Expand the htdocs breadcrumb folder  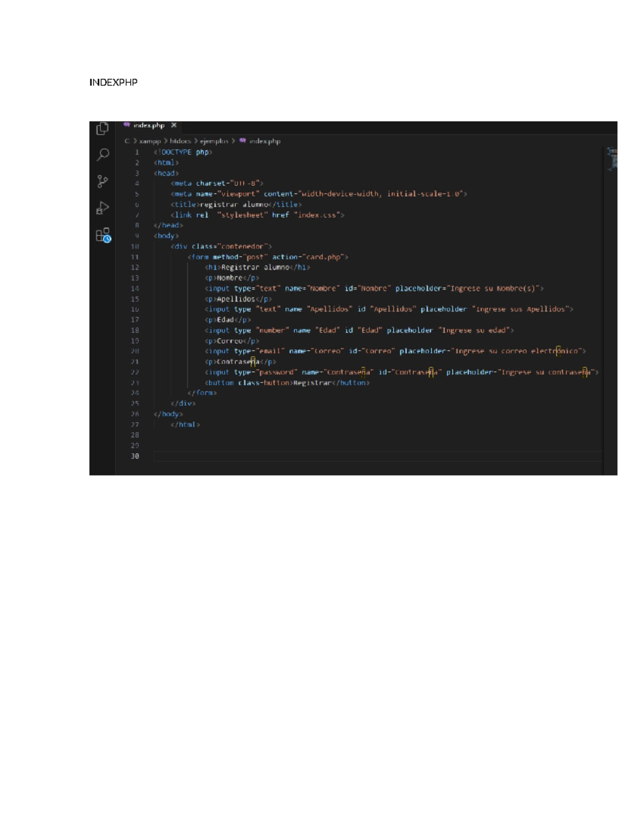180,141
